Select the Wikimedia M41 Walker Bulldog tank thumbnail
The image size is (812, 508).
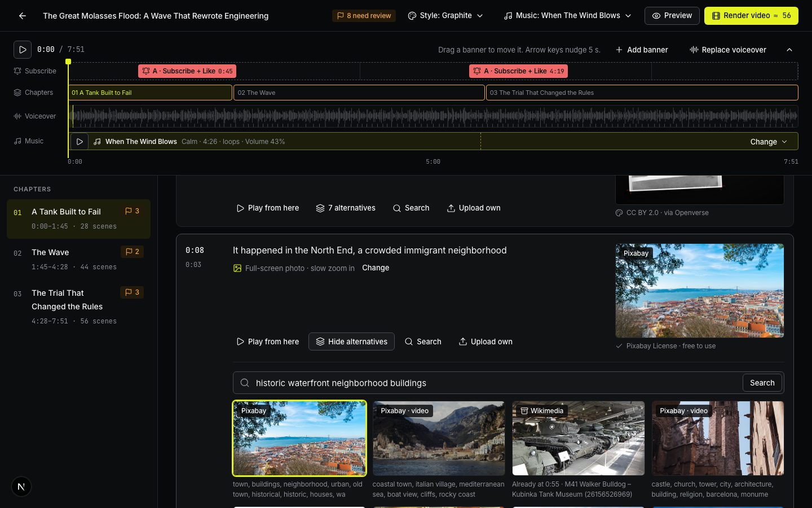pos(578,439)
